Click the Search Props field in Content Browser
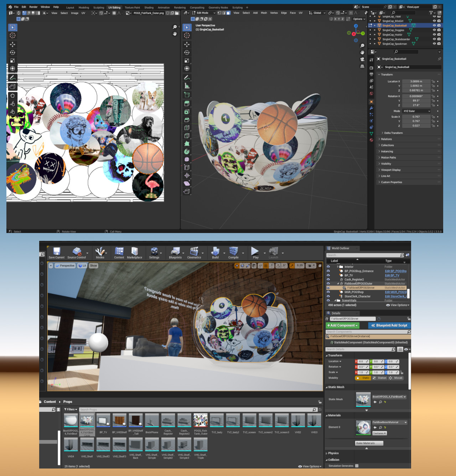Image resolution: width=456 pixels, height=476 pixels. coord(198,410)
